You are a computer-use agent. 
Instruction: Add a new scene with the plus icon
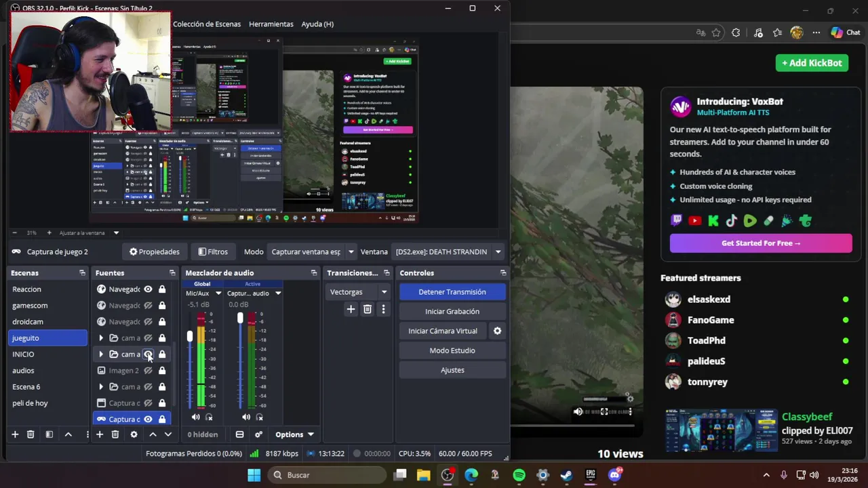click(x=14, y=434)
